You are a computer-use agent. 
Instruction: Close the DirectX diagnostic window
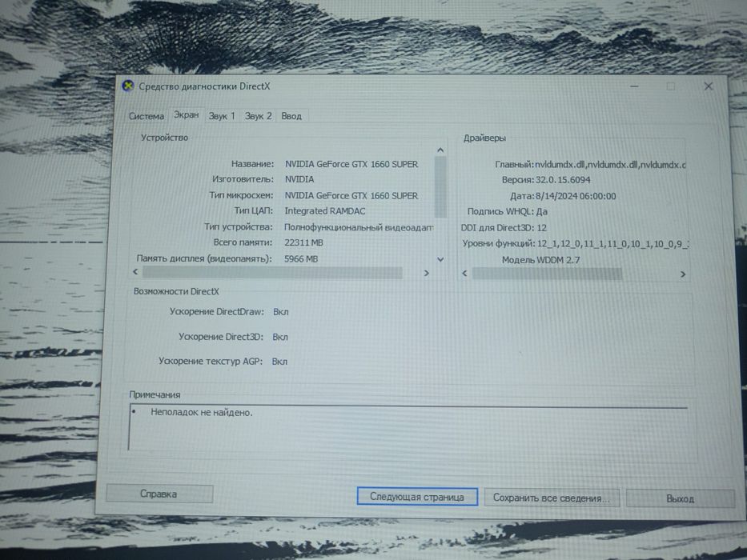tap(709, 86)
